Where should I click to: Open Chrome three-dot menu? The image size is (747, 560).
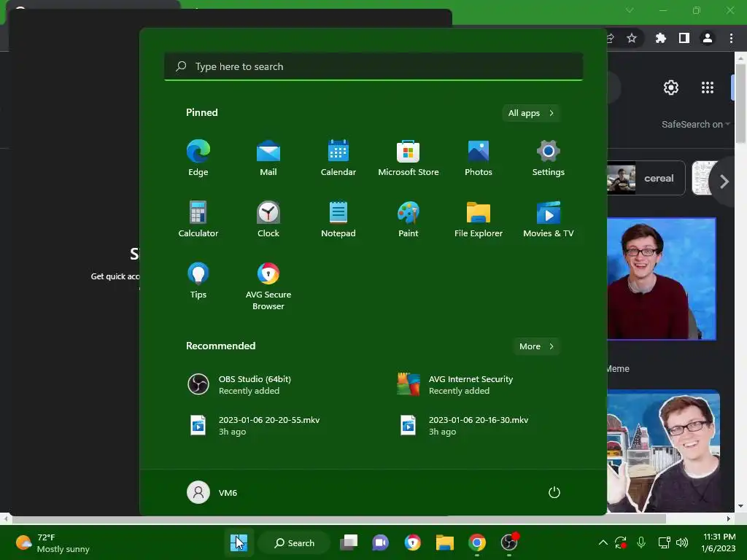point(731,38)
